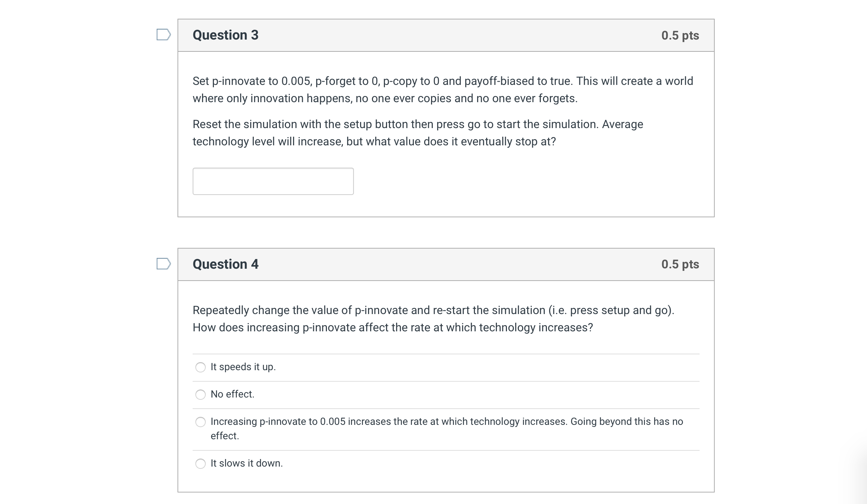Screen dimensions: 867x504
Task: Flag Question 3 for review
Action: coord(163,35)
